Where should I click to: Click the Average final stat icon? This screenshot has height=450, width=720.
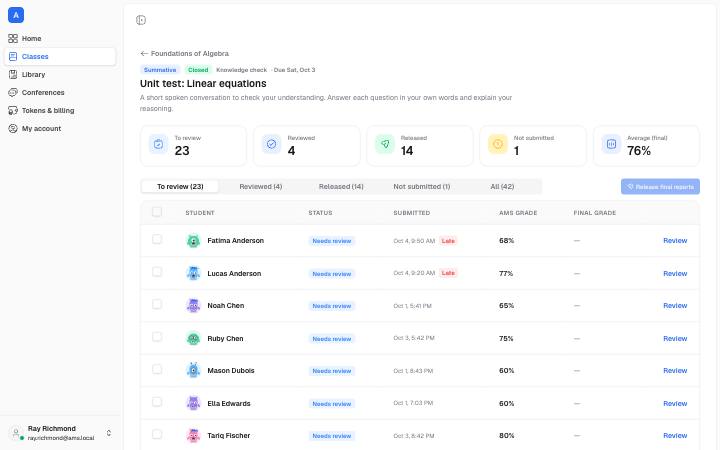[x=611, y=144]
